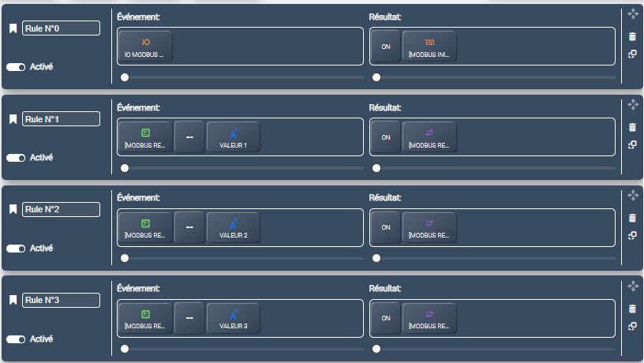Click the MODBUS RE result block in Rule N°3
Screen dimensions: 644x363
coord(429,319)
